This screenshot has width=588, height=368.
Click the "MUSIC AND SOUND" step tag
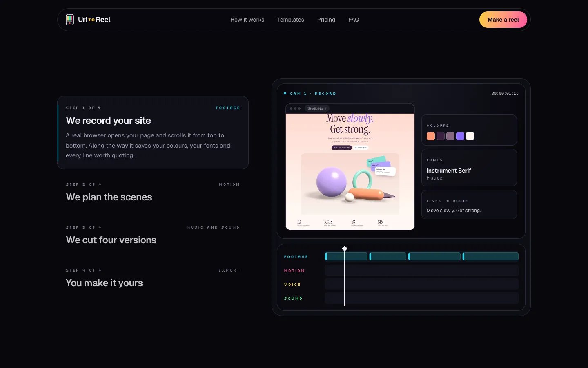tap(213, 227)
